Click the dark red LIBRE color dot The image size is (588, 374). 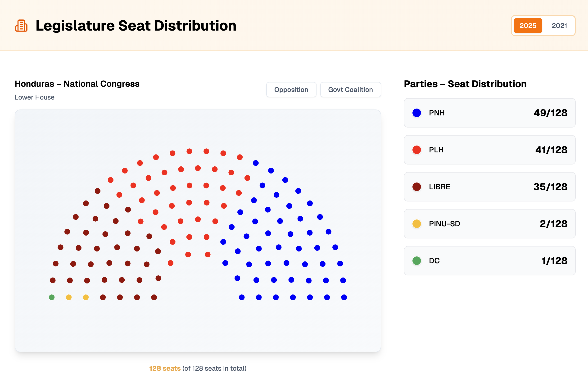(x=416, y=187)
